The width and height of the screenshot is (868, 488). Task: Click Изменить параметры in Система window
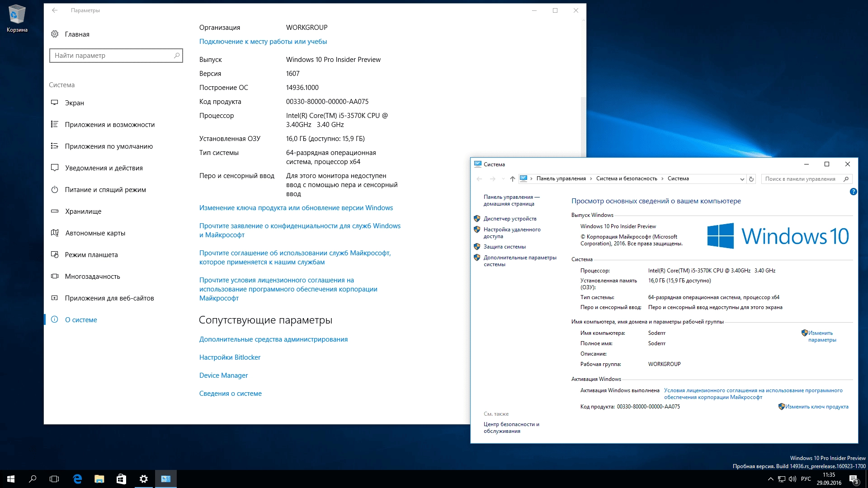pyautogui.click(x=822, y=337)
